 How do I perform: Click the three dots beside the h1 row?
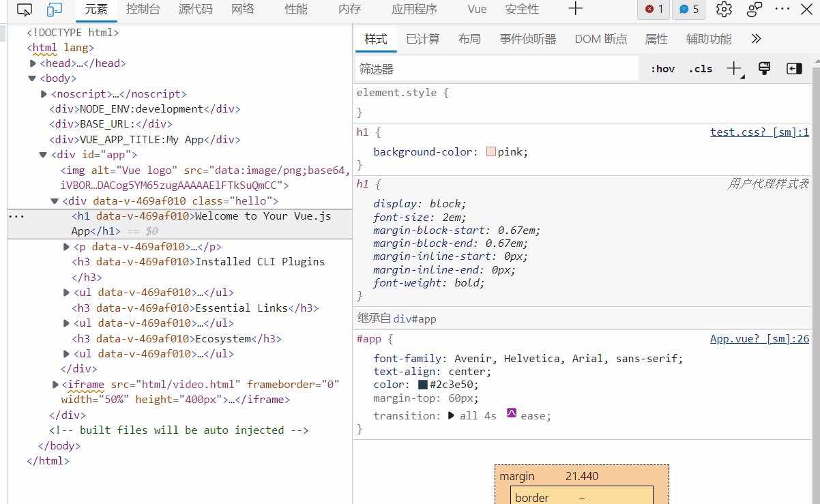[16, 217]
